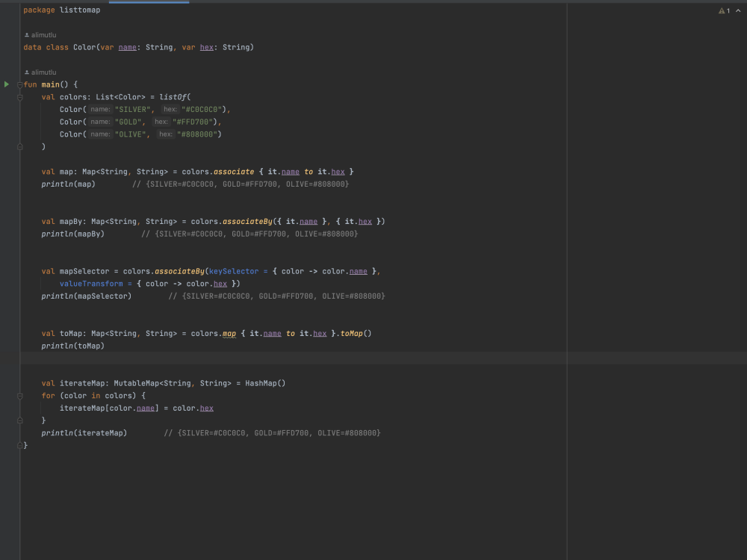The width and height of the screenshot is (747, 560).
Task: Click the name property in Color constructor
Action: pyautogui.click(x=127, y=47)
